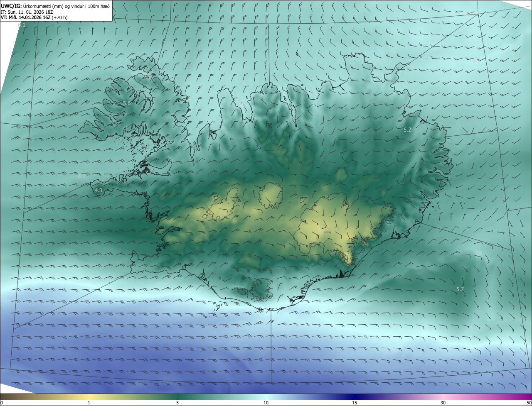Click the colorbar tick label "15"
532x406 pixels.
point(355,403)
